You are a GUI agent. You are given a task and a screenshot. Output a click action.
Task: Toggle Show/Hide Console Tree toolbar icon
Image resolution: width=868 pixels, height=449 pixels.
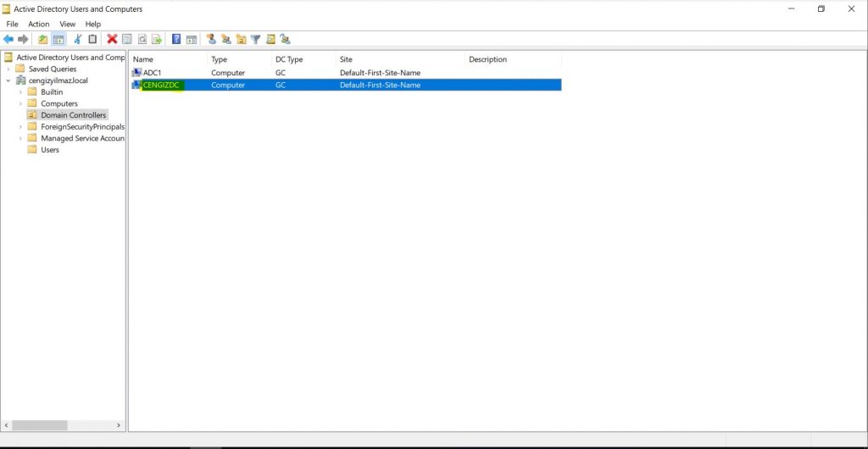coord(58,39)
